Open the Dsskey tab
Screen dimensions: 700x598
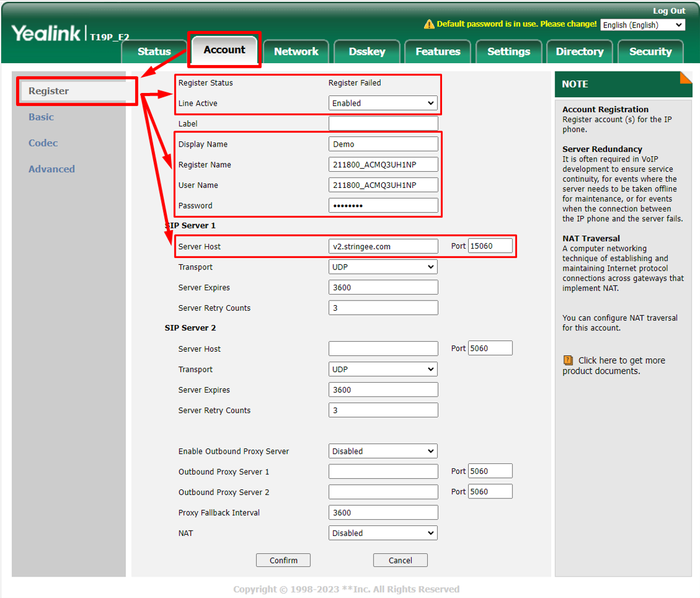366,52
